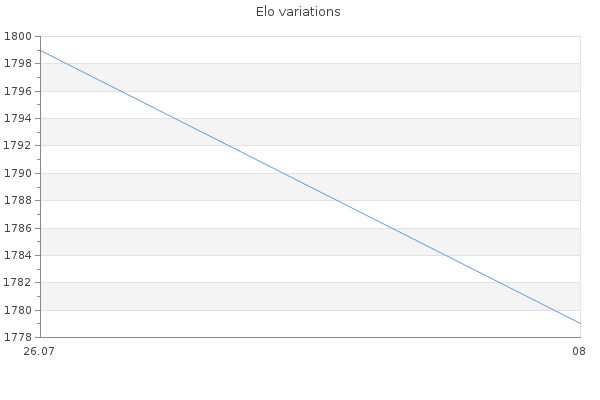Click the 'Elo variations' chart title
The image size is (600, 400).
tap(298, 12)
